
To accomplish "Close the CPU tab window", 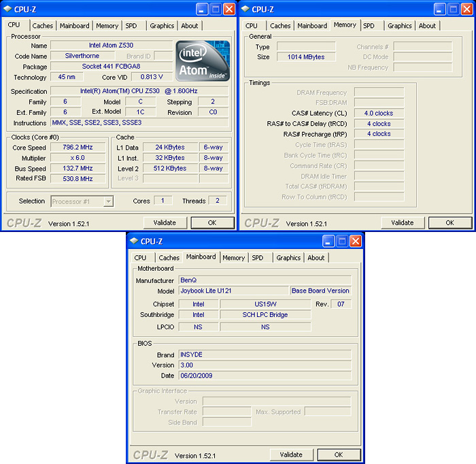I will tap(229, 10).
